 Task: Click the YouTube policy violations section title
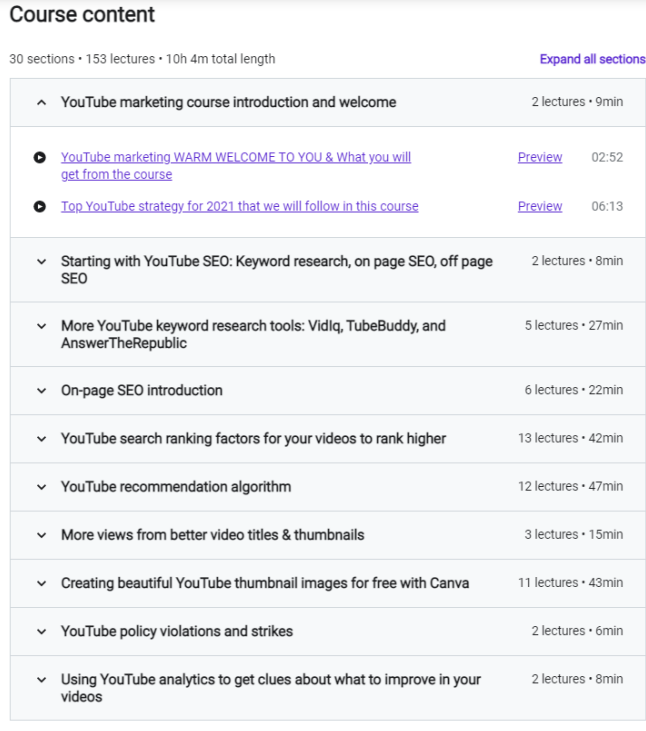point(176,631)
